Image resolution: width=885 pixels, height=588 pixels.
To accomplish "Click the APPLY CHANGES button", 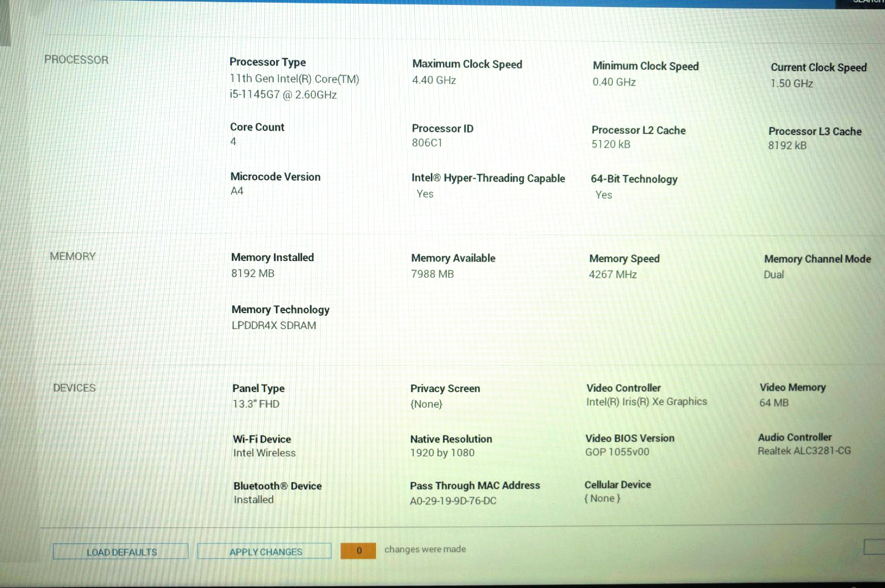I will (264, 551).
